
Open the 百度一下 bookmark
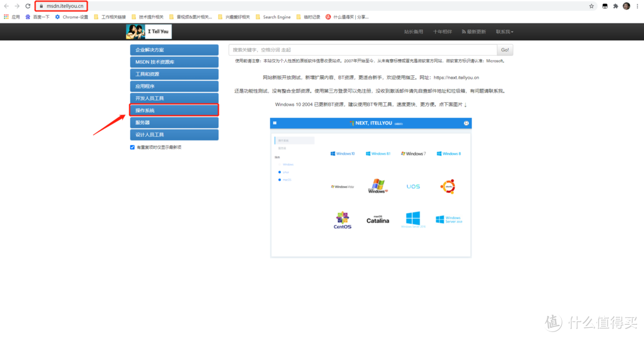tap(38, 17)
